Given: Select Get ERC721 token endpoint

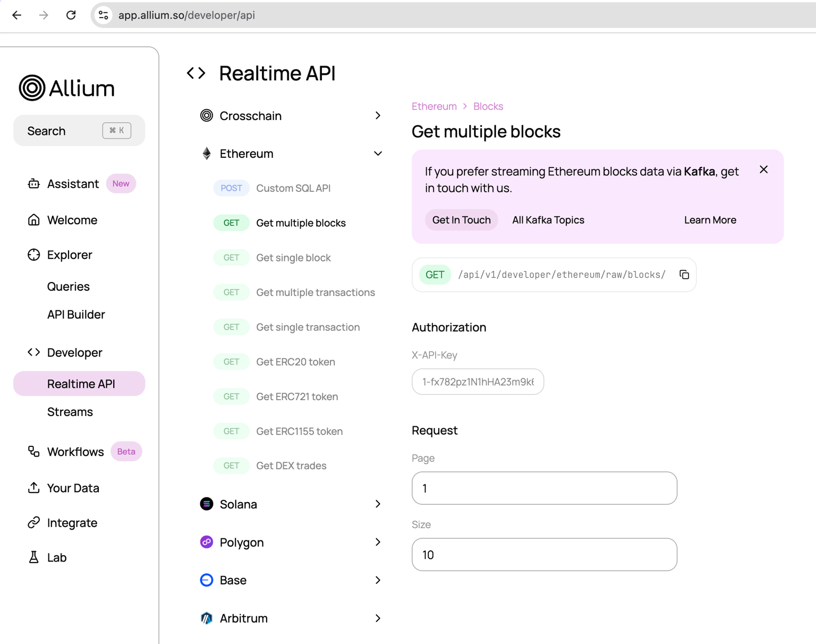Looking at the screenshot, I should point(297,396).
